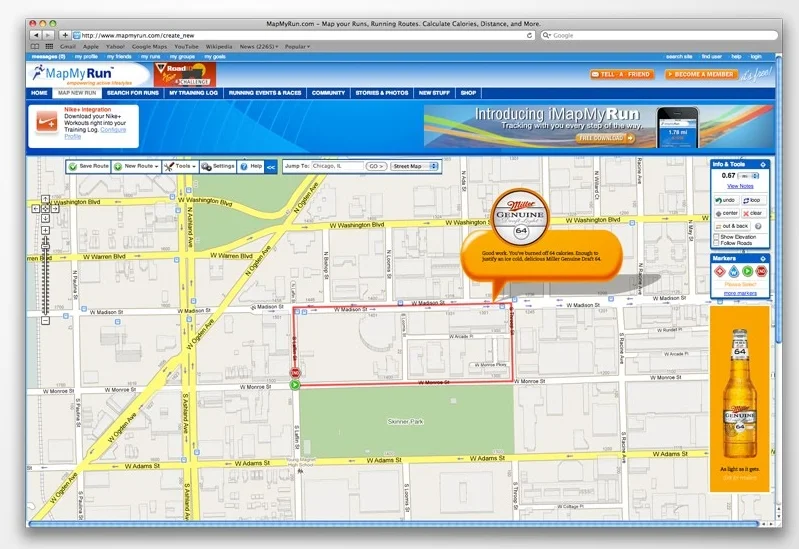Open the STORIES & PHOTOS tab
This screenshot has height=549, width=799.
[x=382, y=93]
